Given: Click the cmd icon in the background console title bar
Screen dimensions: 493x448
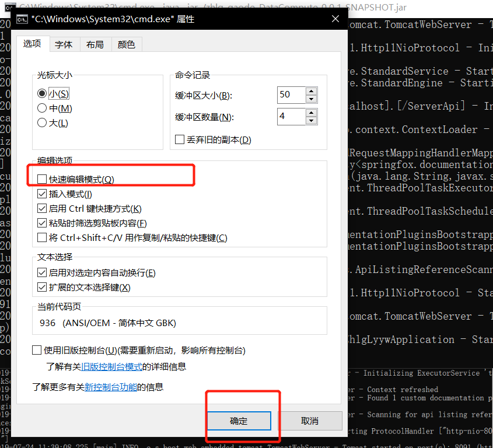Looking at the screenshot, I should point(9,6).
